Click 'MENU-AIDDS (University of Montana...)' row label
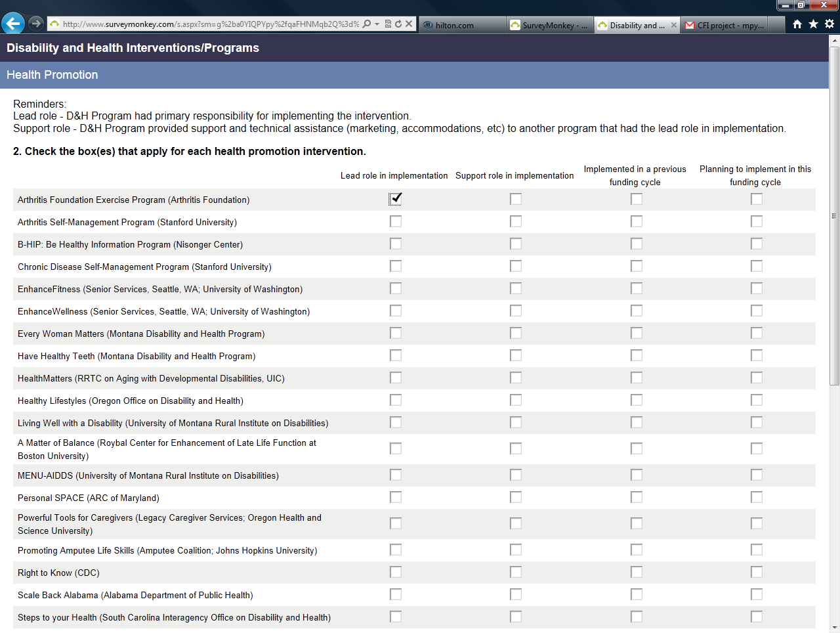 (x=148, y=475)
